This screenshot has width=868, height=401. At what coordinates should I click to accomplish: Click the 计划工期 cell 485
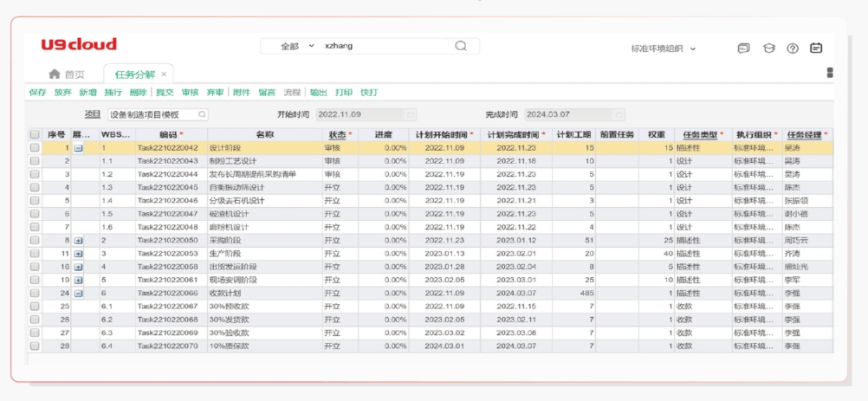(x=574, y=293)
